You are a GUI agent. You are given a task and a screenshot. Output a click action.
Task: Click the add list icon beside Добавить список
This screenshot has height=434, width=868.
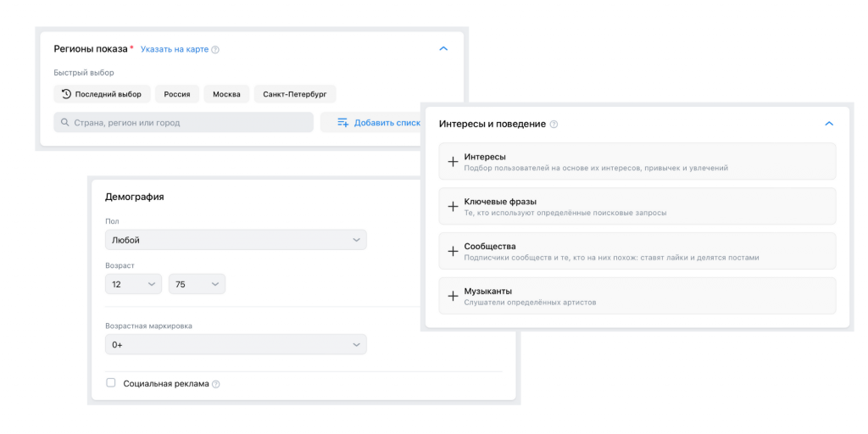coord(342,122)
